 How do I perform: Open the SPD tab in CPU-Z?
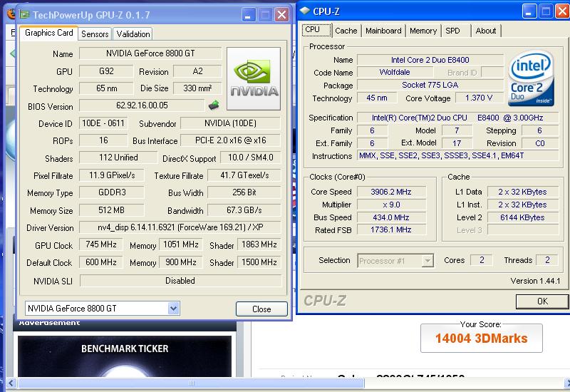(453, 31)
